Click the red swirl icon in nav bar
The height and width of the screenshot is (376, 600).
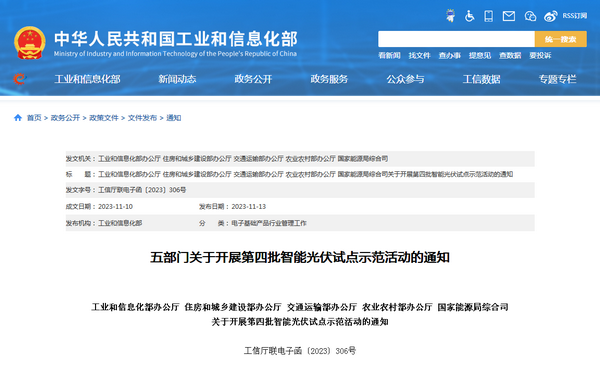click(19, 79)
